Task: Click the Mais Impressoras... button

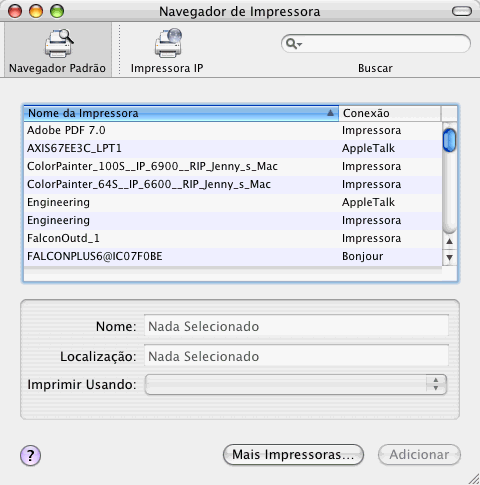Action: pos(293,454)
